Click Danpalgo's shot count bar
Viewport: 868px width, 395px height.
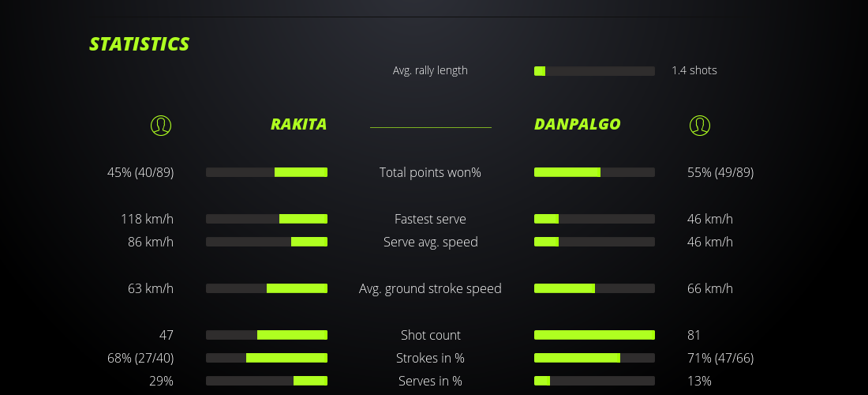tap(594, 335)
